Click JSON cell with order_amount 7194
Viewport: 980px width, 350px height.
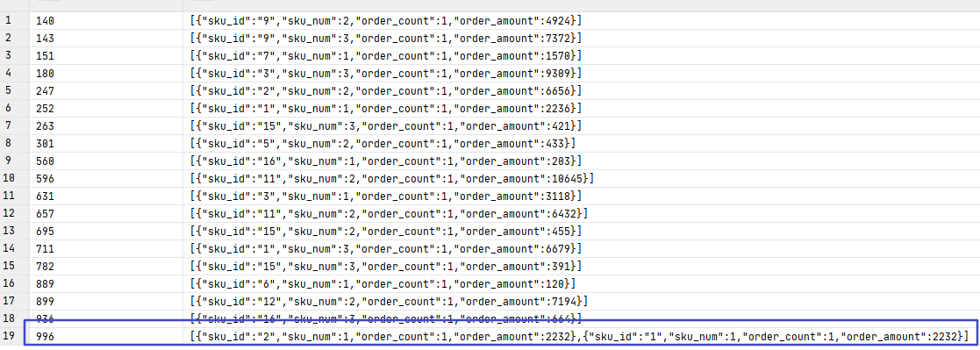pyautogui.click(x=581, y=301)
